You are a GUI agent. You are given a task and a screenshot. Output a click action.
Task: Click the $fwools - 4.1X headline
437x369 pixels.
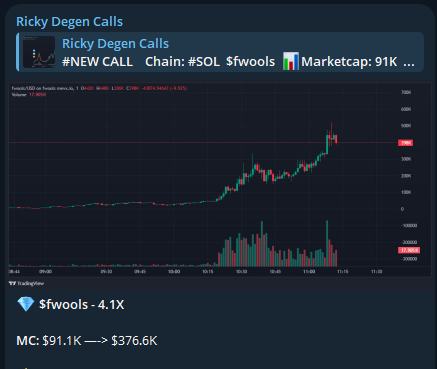coord(81,305)
